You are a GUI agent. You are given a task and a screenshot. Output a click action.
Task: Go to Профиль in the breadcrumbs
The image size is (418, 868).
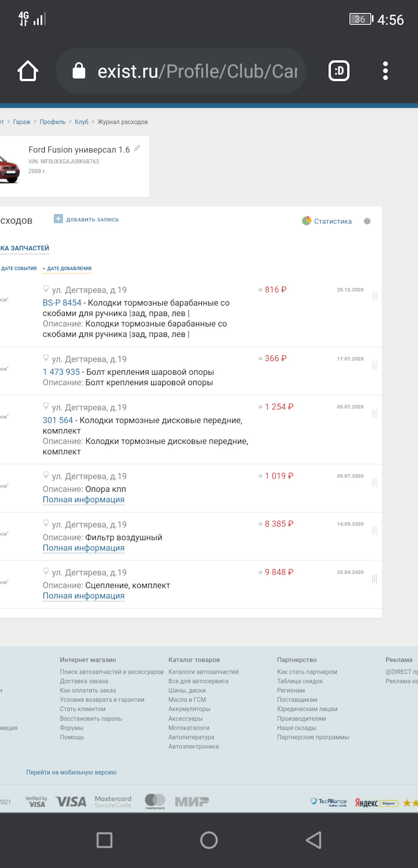click(52, 122)
